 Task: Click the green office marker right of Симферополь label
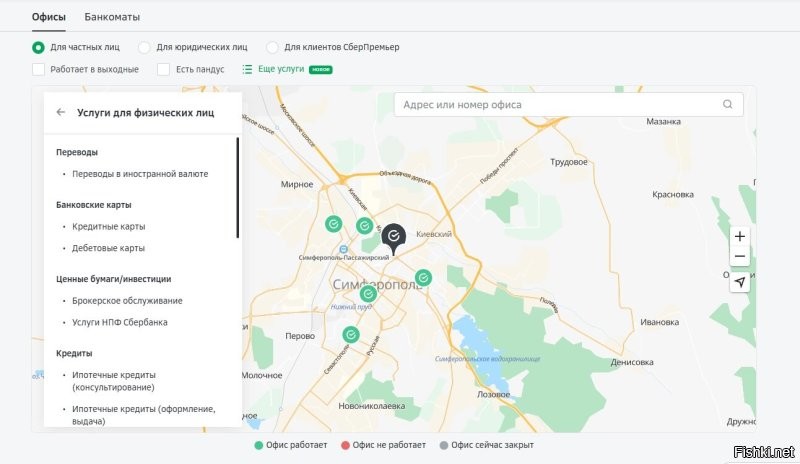tap(423, 278)
